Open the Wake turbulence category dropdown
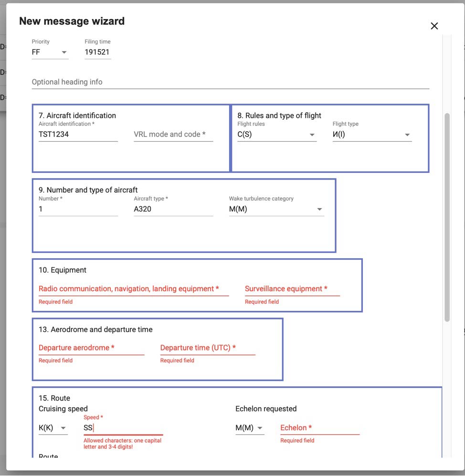Screen dimensions: 465x476 [x=276, y=209]
